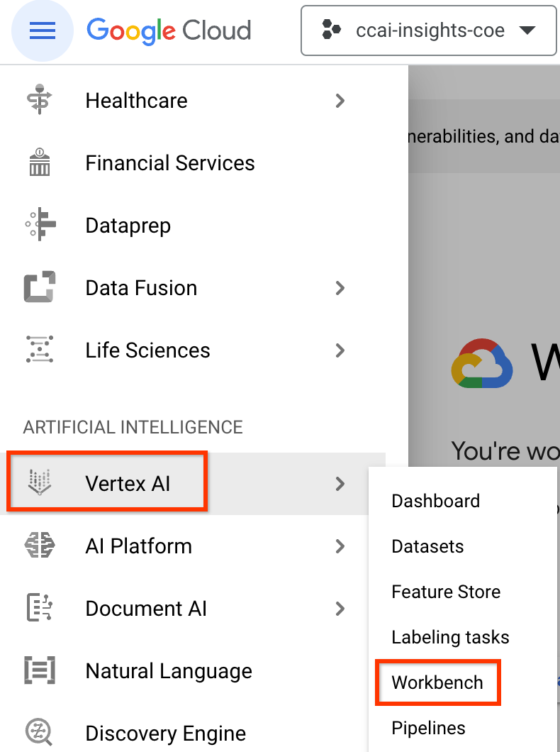Click the Life Sciences icon
The height and width of the screenshot is (752, 560).
[x=40, y=349]
